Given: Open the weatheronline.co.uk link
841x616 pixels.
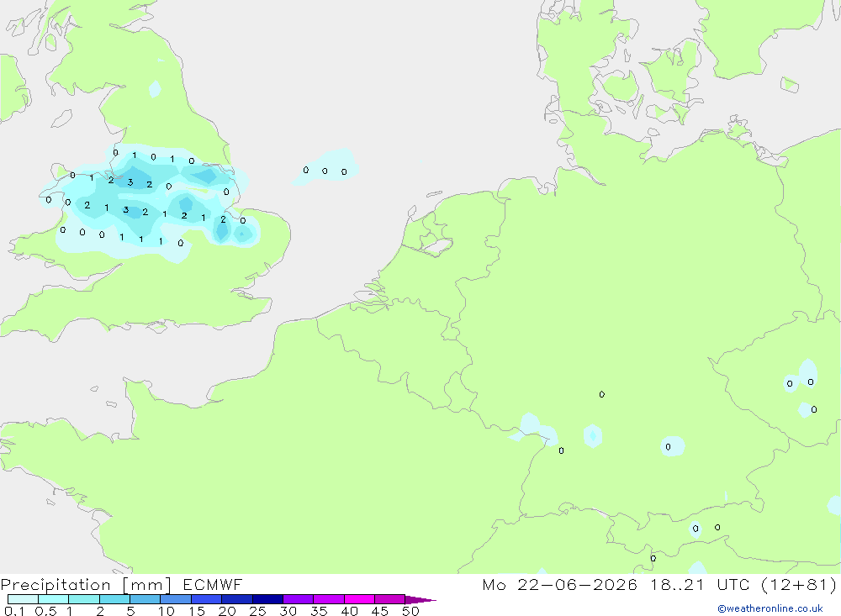Looking at the screenshot, I should click(x=770, y=608).
